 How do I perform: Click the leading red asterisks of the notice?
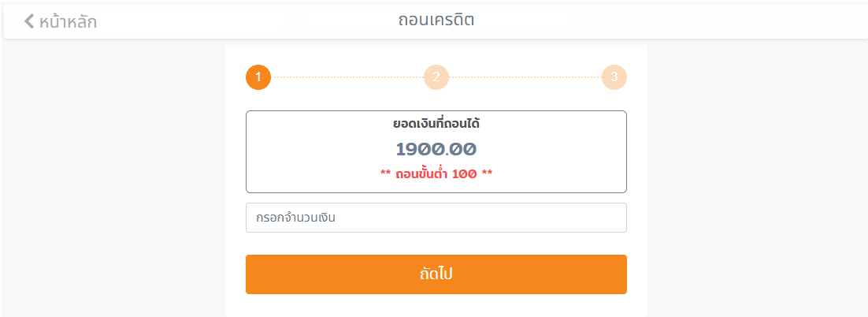point(385,173)
